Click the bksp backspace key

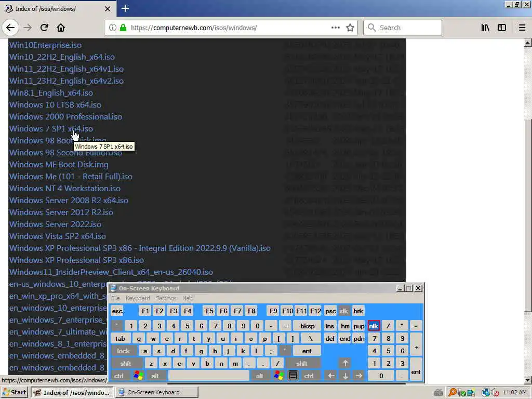(308, 326)
